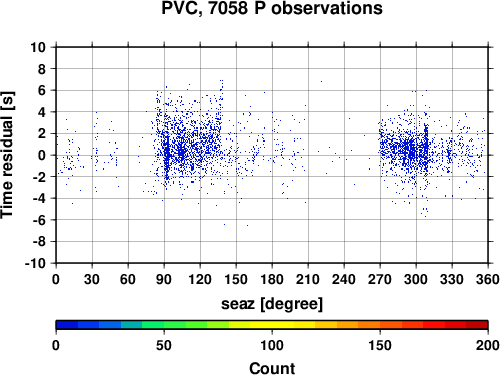Click the yellow middle segment of the colorbar
This screenshot has height=375, width=500.
pos(272,325)
